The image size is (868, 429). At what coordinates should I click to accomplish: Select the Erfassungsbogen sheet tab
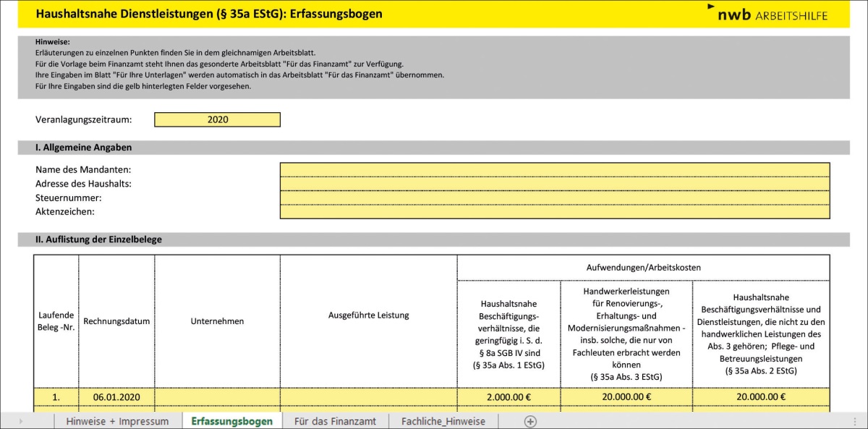pos(231,421)
